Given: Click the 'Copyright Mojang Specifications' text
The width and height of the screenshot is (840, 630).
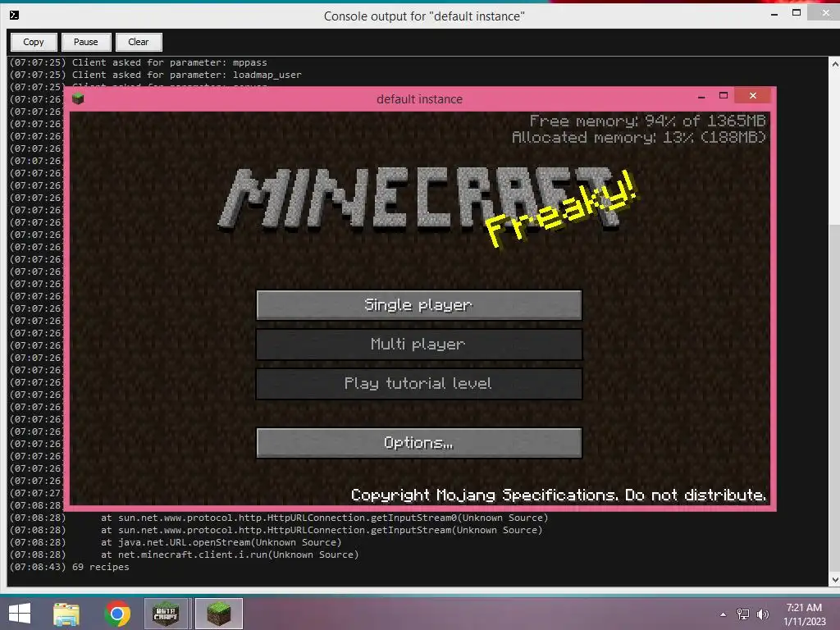Looking at the screenshot, I should [x=558, y=495].
